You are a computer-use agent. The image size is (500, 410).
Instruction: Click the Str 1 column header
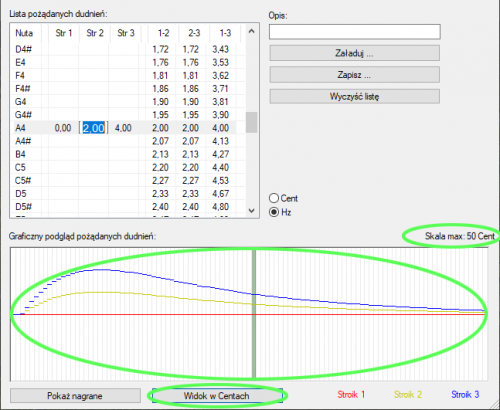(64, 33)
